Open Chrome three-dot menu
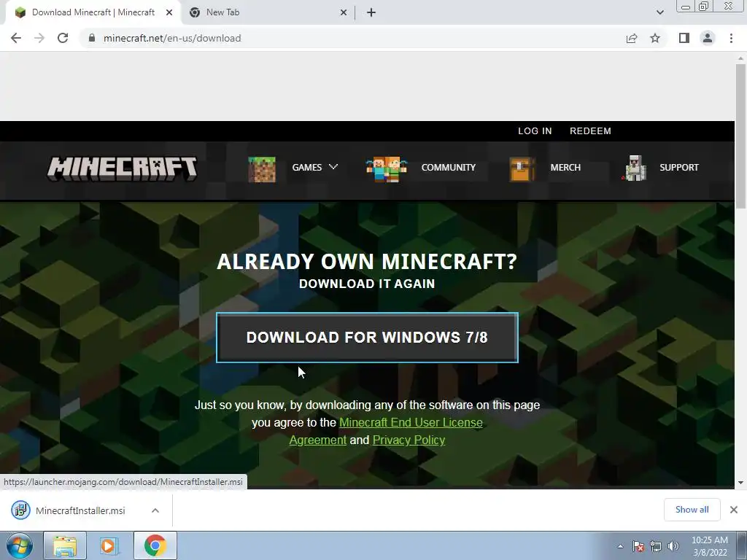747x560 pixels. 731,38
